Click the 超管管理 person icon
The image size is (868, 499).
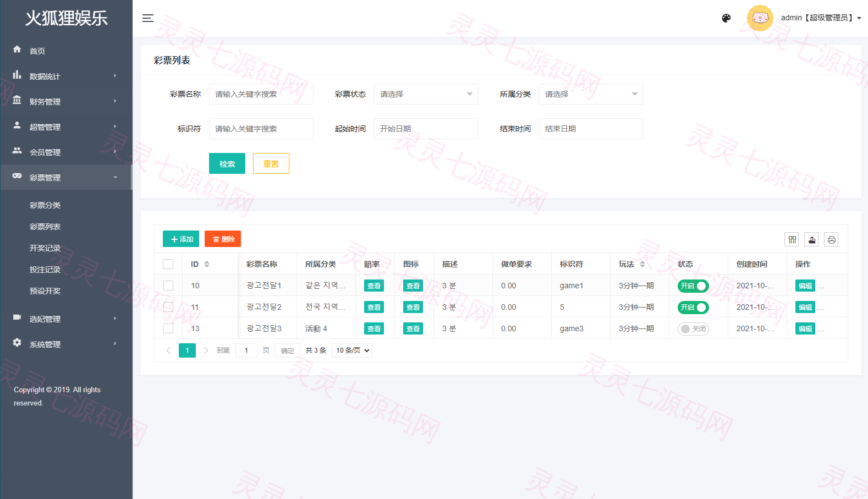17,125
